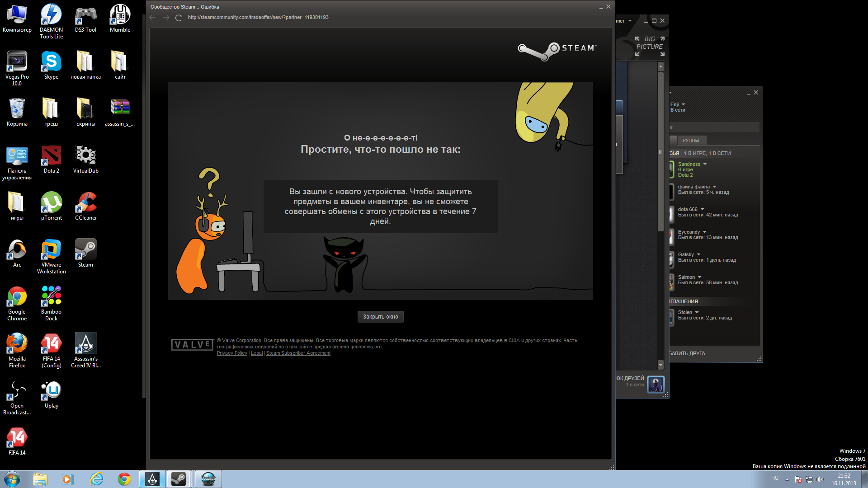Viewport: 868px width, 488px height.
Task: Select the 'новая папка' folder icon
Action: pyautogui.click(x=85, y=66)
